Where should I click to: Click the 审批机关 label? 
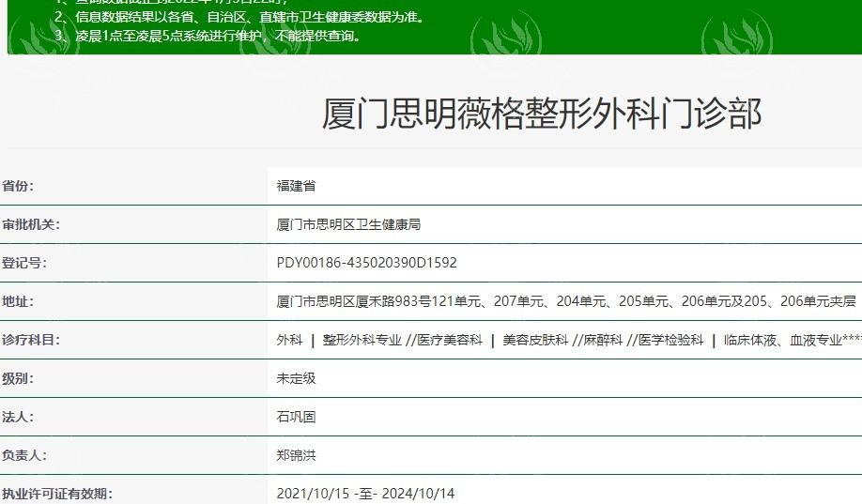31,224
